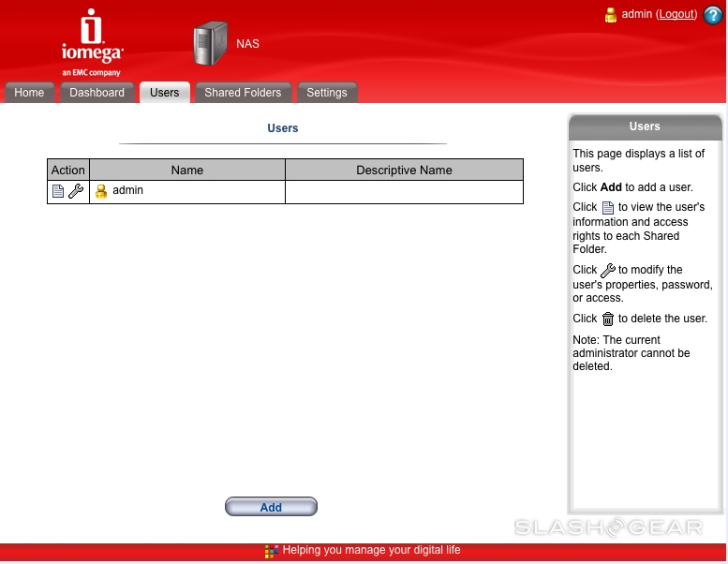
Task: Open the Settings tab
Action: [x=326, y=93]
